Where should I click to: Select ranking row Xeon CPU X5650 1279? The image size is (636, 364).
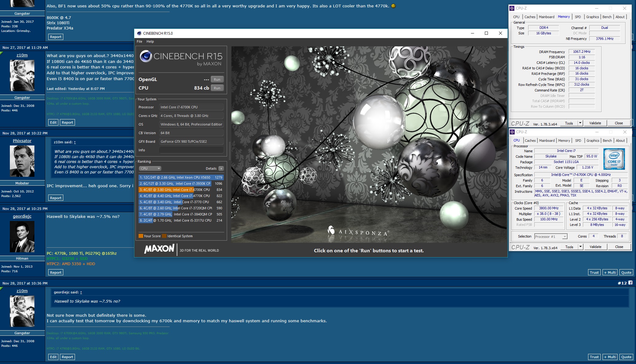point(181,177)
